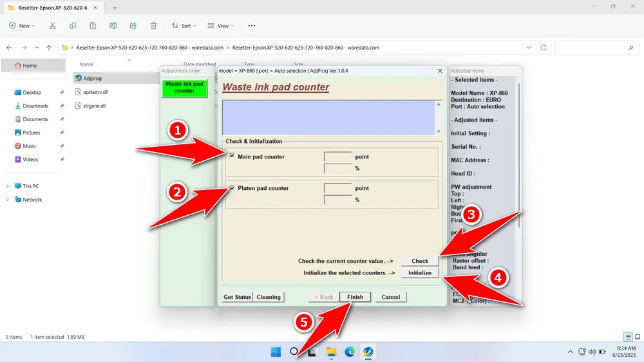
Task: Click scroll-down arrow of message box
Action: pos(439,131)
